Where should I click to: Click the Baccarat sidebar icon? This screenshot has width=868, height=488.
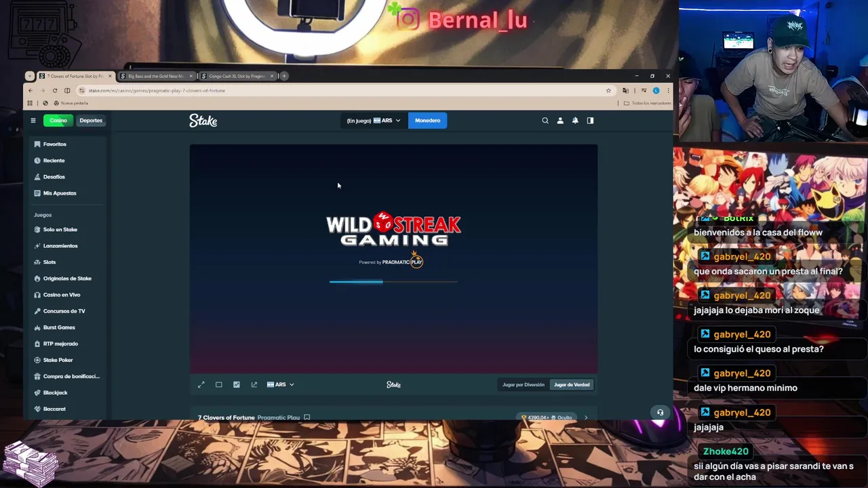tap(37, 409)
